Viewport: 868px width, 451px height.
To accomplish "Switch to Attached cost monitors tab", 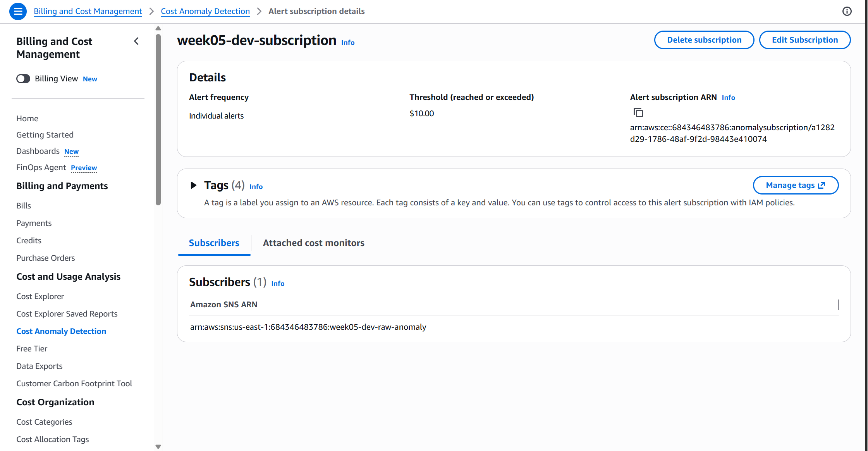I will (314, 243).
